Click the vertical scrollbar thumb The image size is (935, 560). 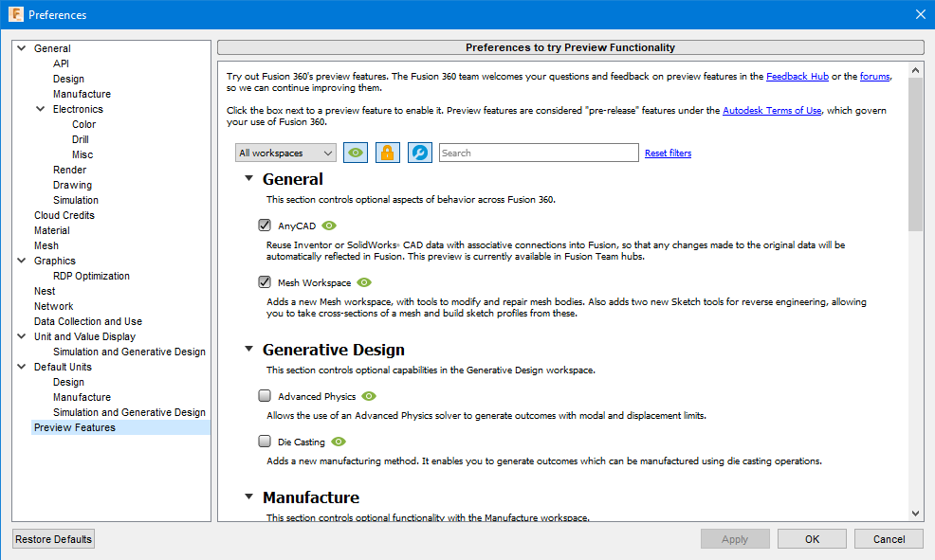915,154
